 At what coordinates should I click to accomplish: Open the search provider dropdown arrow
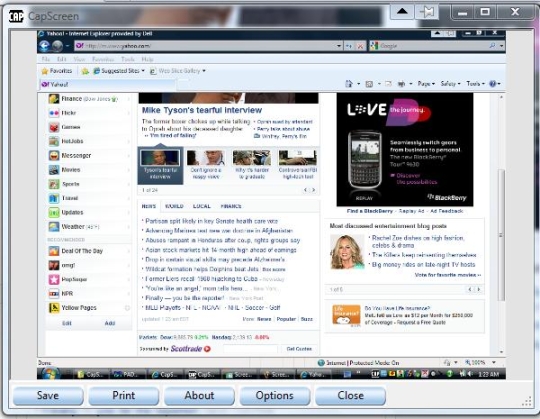point(501,46)
